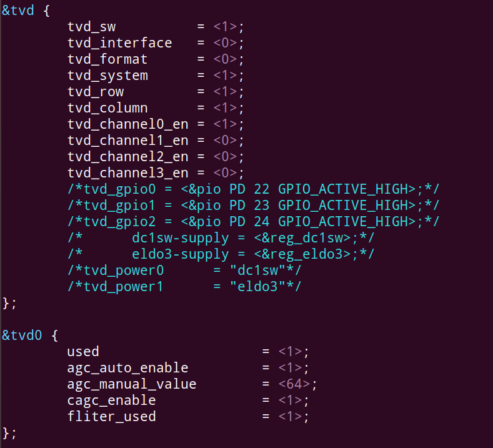Click the commented tvd_gpio0 line

coord(254,189)
